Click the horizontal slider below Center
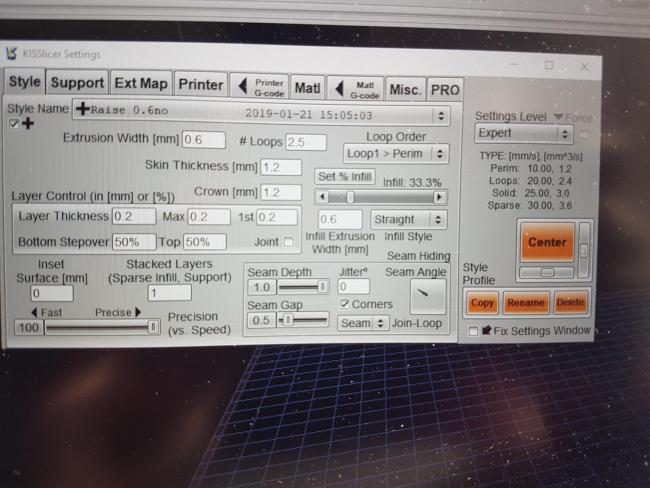Image resolution: width=650 pixels, height=488 pixels. [x=546, y=272]
